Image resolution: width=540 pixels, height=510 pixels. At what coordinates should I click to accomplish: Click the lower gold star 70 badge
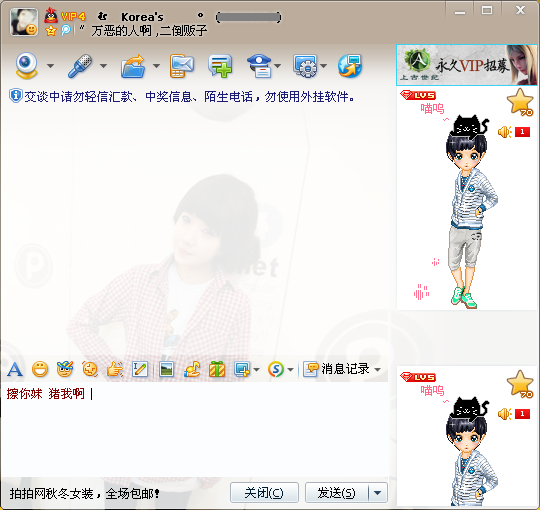520,384
